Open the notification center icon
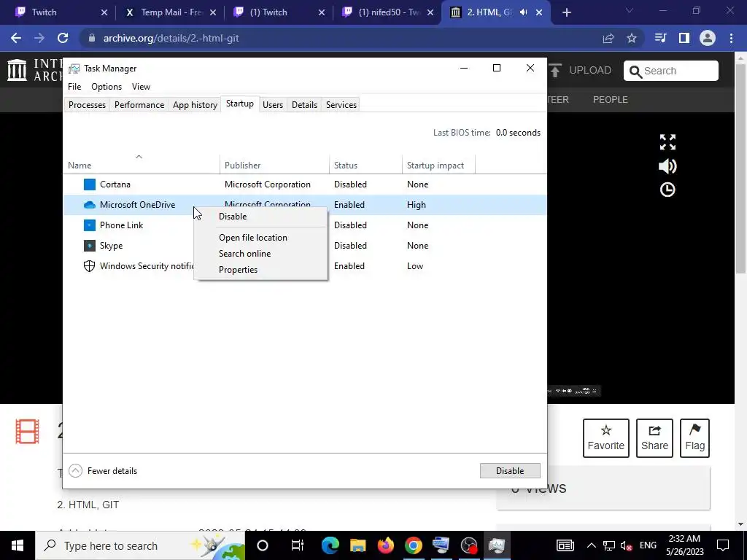The width and height of the screenshot is (747, 560). click(723, 545)
